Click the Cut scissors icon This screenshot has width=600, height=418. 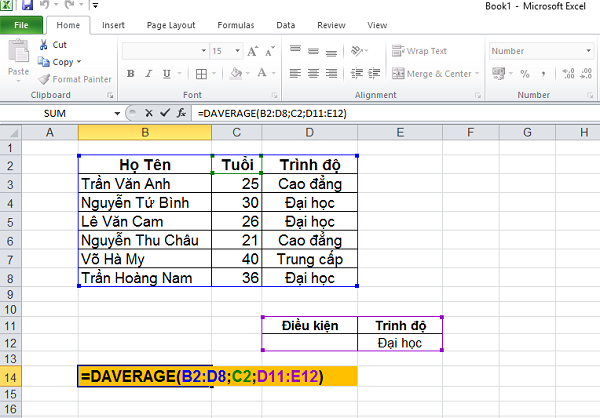click(x=44, y=45)
